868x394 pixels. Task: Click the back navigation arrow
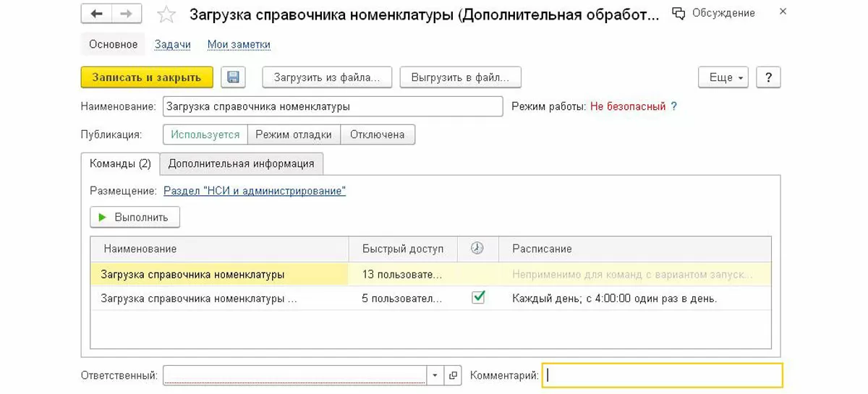(96, 14)
